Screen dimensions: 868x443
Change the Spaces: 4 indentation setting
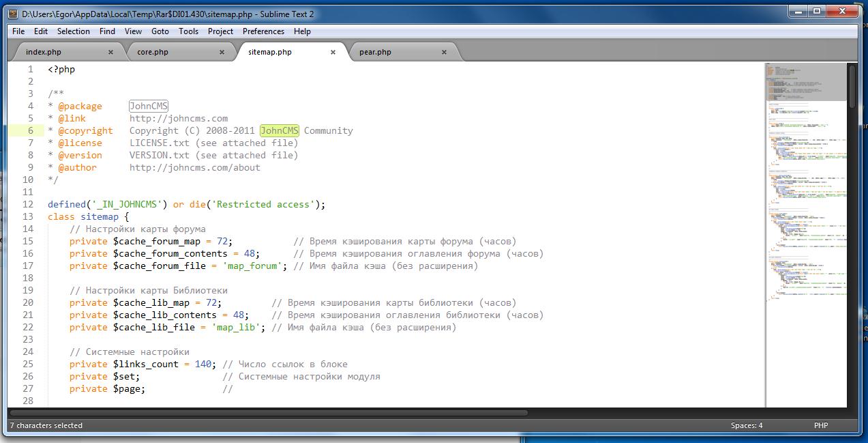[747, 425]
